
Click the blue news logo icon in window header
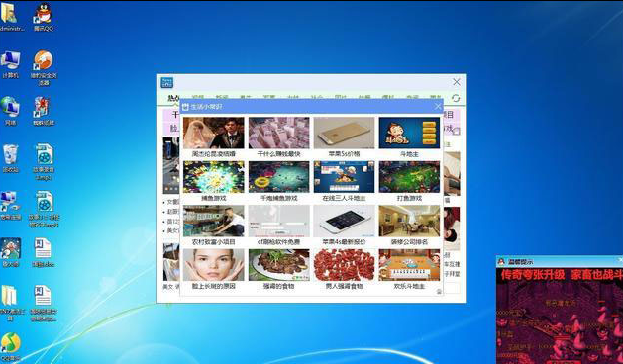pyautogui.click(x=166, y=83)
